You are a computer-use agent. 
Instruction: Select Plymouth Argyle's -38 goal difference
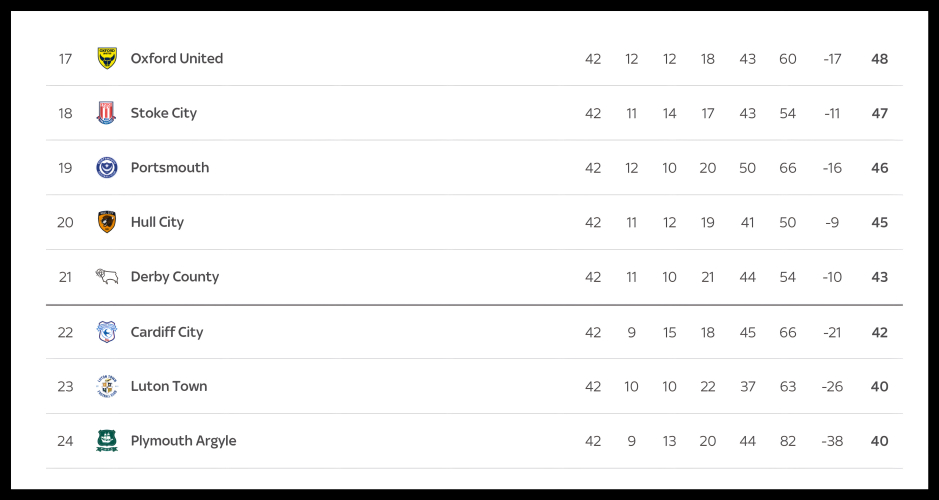pyautogui.click(x=832, y=441)
